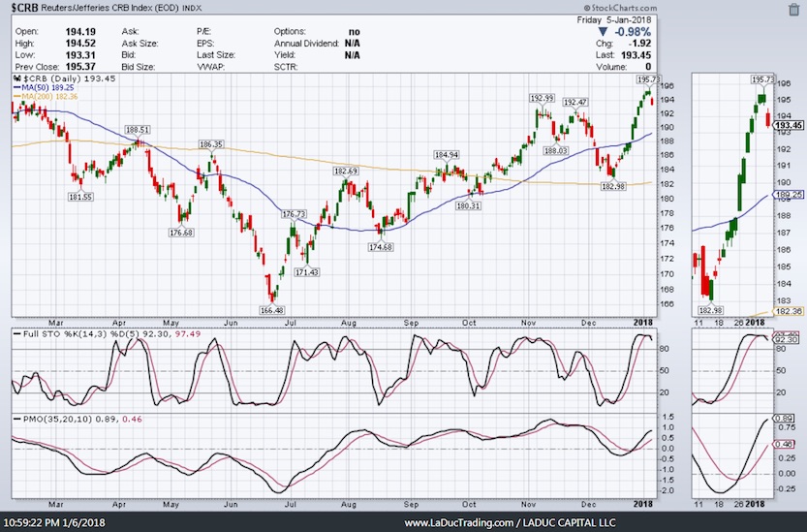807x532 pixels.
Task: Click the Options value 'no'
Action: pos(355,32)
